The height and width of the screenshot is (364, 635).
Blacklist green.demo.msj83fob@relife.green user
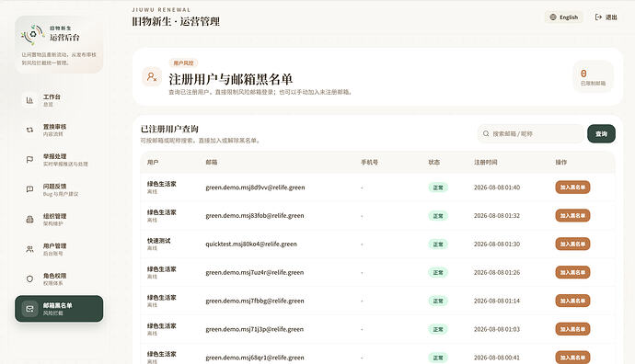[x=572, y=216]
